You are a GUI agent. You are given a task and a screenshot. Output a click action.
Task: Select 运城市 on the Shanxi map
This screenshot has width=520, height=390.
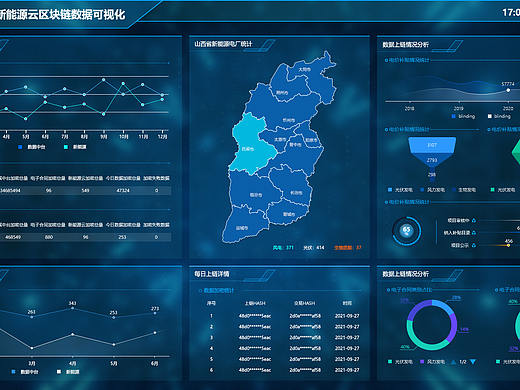(x=242, y=228)
